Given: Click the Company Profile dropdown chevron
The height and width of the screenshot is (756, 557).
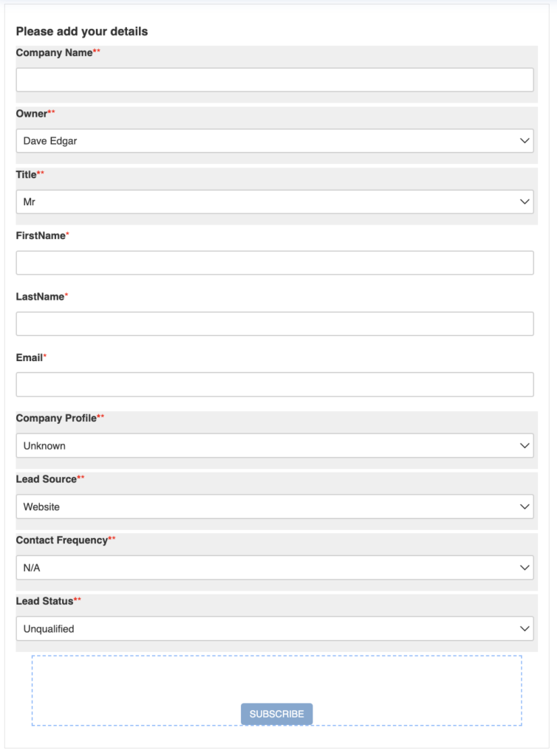Looking at the screenshot, I should point(525,445).
